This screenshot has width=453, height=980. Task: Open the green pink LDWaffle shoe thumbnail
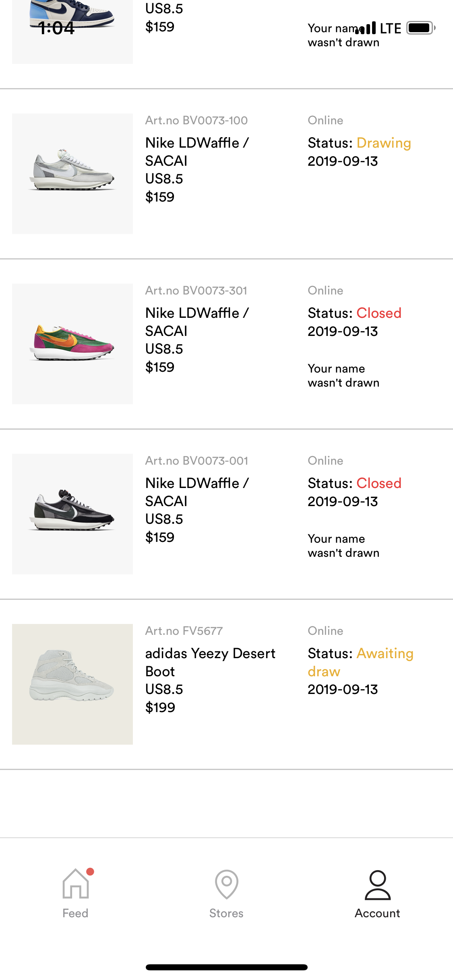point(72,344)
